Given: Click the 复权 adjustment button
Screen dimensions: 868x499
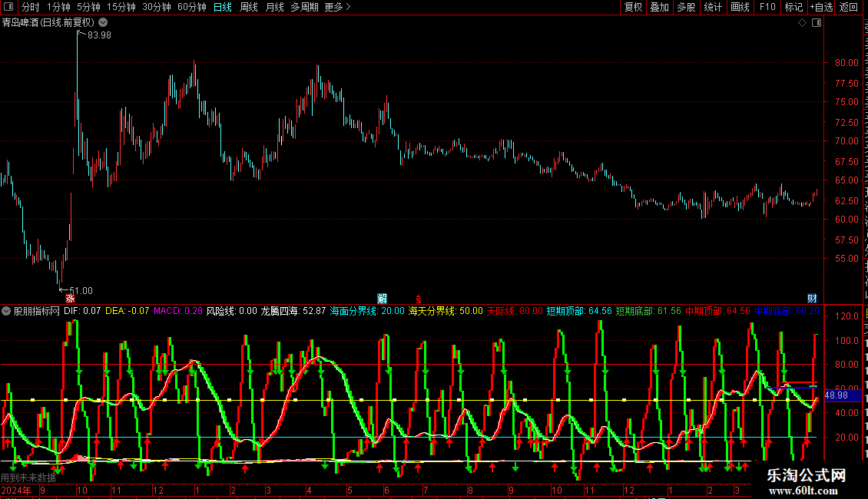Looking at the screenshot, I should (x=633, y=7).
